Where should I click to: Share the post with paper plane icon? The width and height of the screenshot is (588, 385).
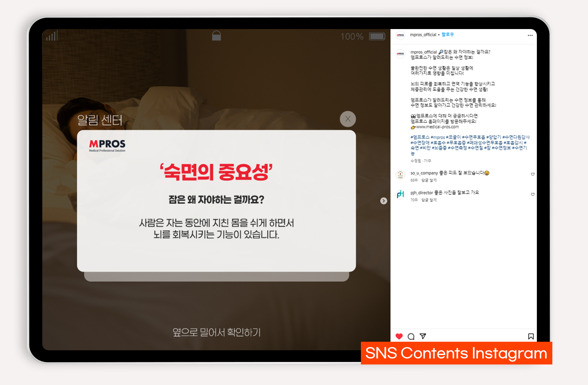[423, 336]
